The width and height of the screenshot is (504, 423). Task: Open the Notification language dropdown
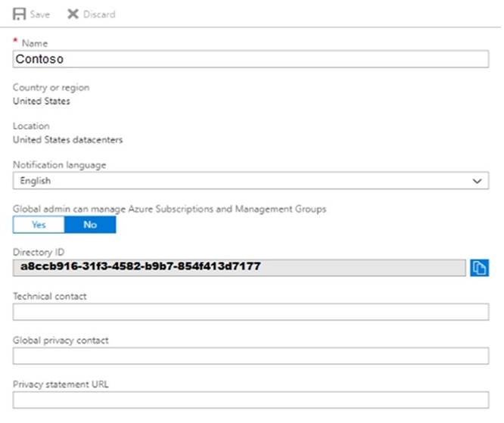point(250,181)
